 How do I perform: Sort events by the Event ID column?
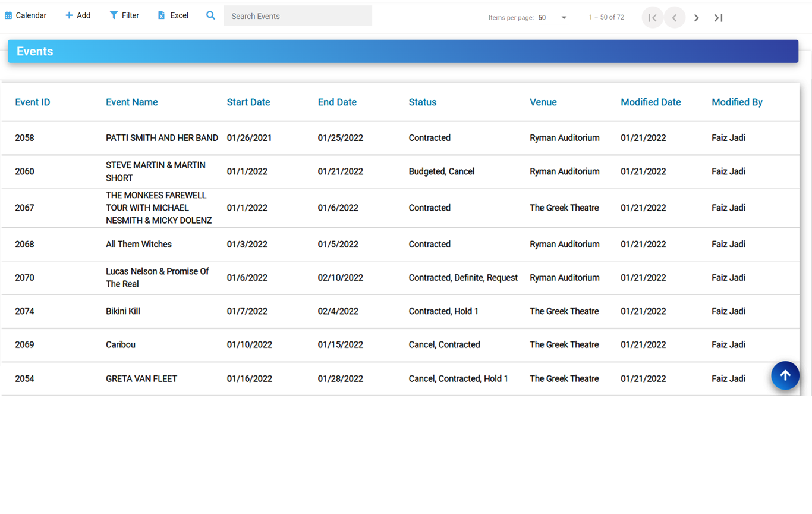(32, 102)
